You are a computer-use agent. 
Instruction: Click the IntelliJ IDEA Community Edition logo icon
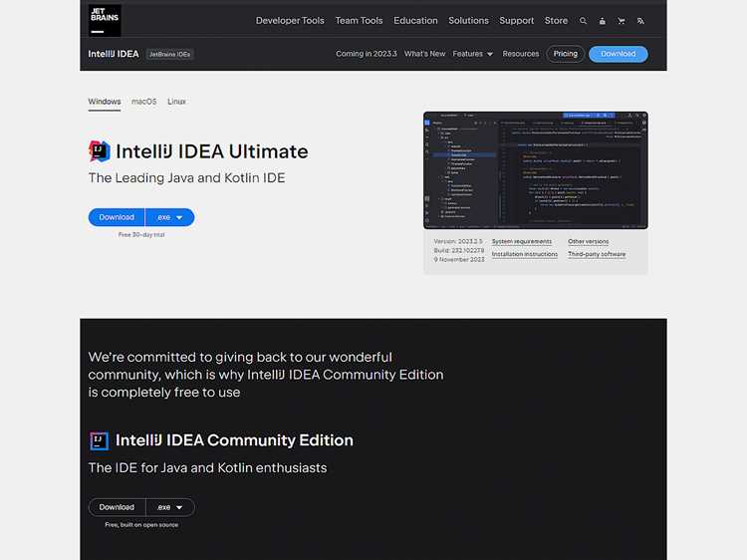coord(99,440)
